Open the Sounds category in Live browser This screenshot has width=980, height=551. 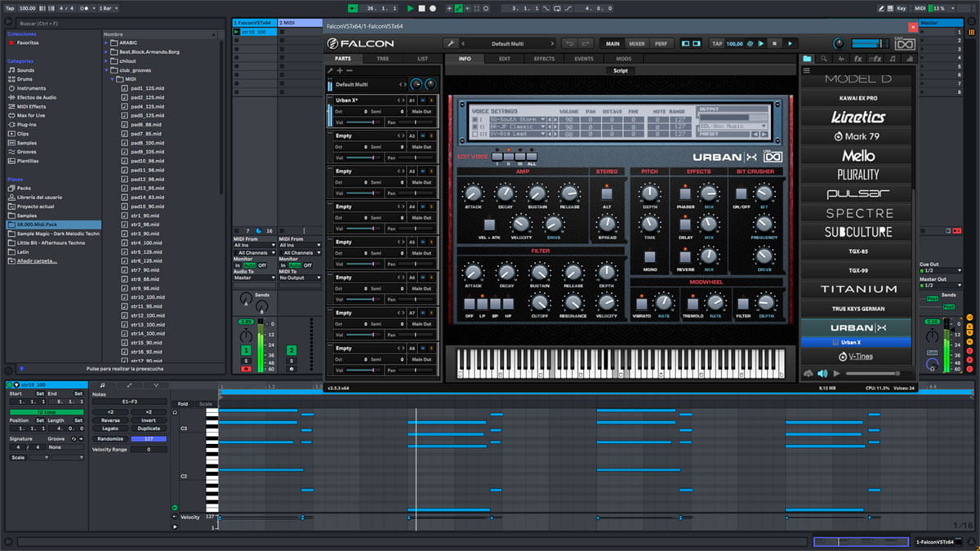coord(25,70)
